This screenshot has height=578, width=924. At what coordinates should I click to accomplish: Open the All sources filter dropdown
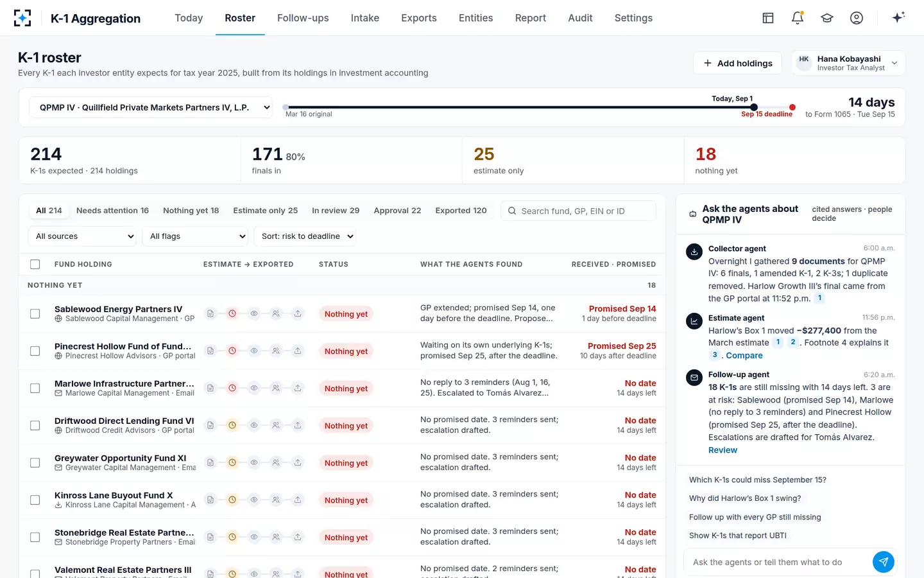(x=82, y=236)
